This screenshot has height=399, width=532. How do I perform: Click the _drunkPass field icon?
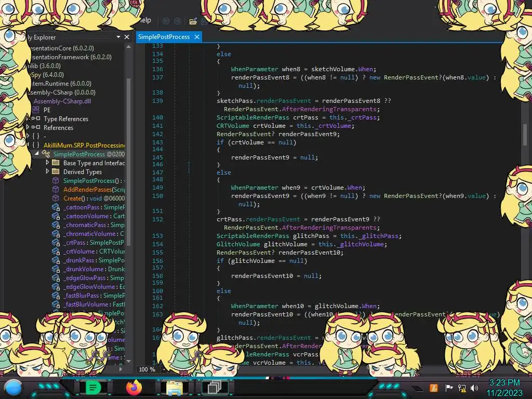pyautogui.click(x=56, y=260)
